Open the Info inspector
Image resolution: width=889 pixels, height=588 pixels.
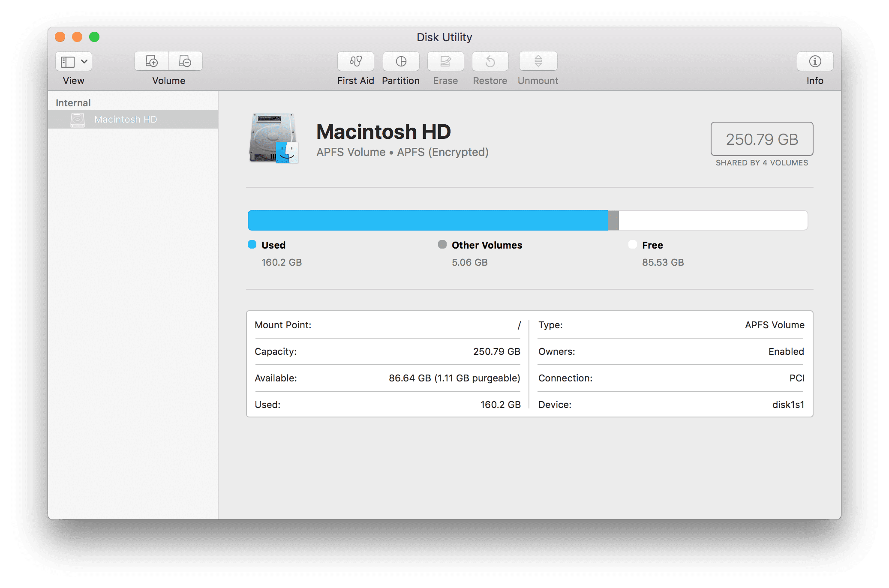815,61
